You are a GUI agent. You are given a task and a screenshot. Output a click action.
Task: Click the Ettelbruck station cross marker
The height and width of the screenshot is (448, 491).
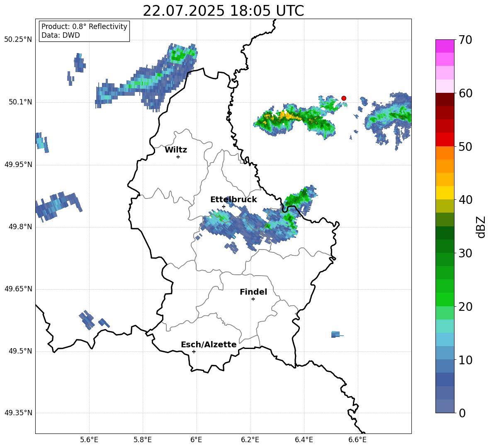tap(224, 206)
